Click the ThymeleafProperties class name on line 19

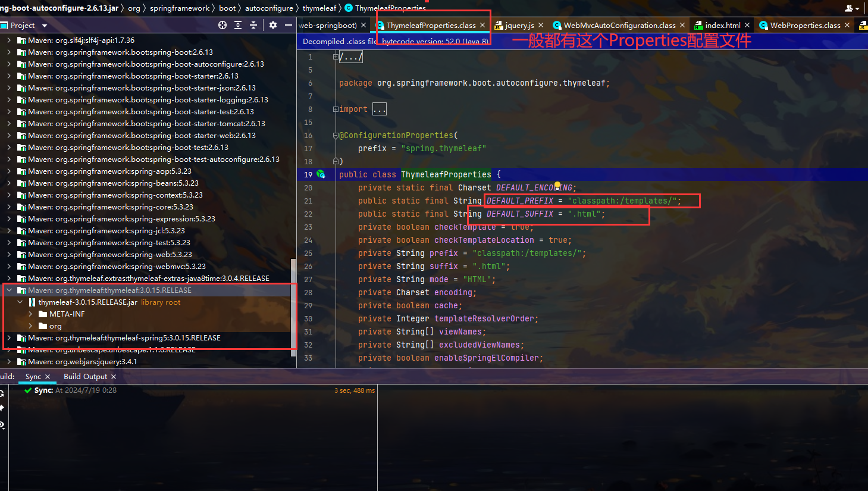click(x=446, y=174)
